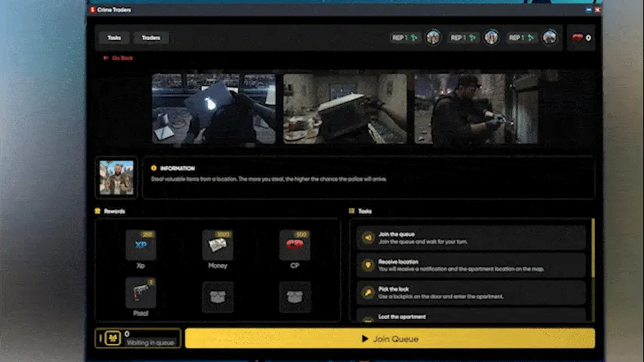Click the XP reward icon
The image size is (644, 362).
coord(141,246)
